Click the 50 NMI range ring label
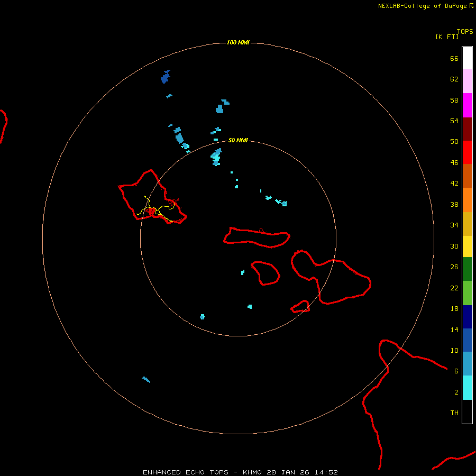This screenshot has width=476, height=476. (x=238, y=140)
